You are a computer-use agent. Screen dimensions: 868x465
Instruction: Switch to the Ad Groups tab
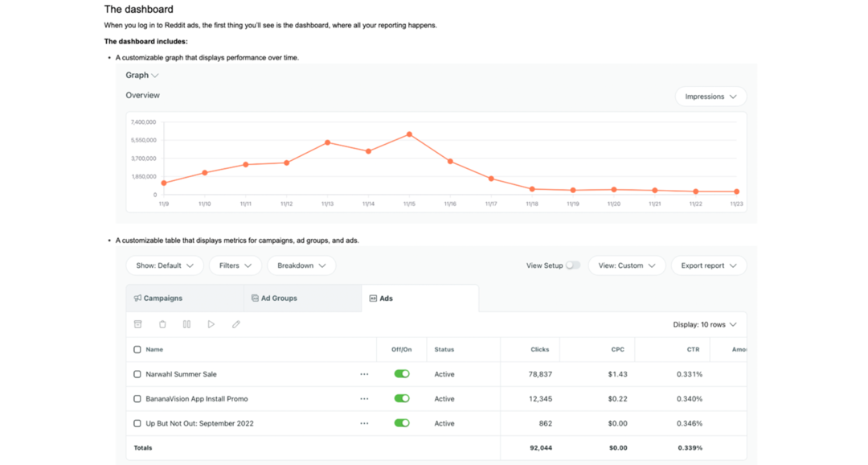point(277,298)
